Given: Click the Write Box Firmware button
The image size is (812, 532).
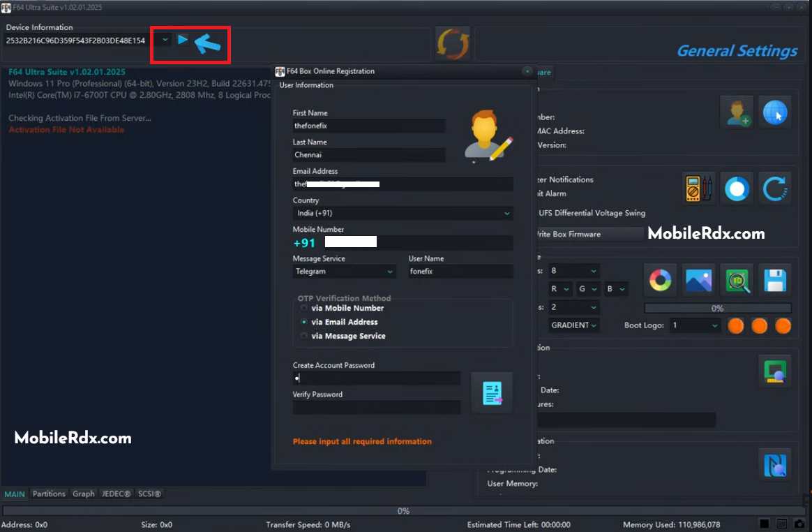Looking at the screenshot, I should coord(588,235).
